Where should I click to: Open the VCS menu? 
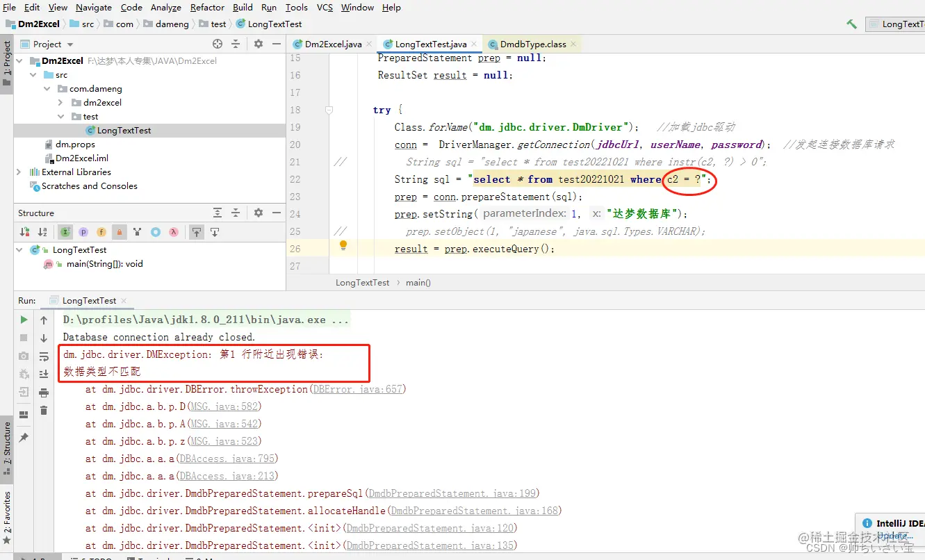(325, 7)
